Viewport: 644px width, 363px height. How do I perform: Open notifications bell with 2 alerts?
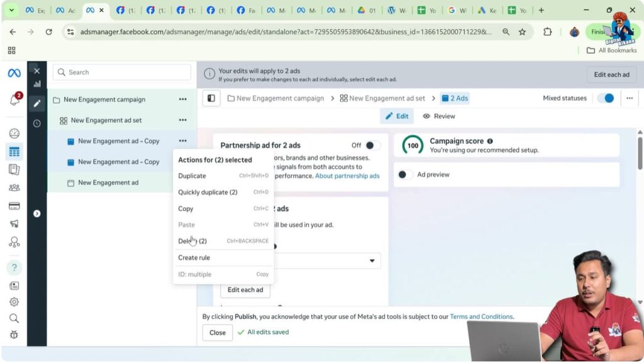(x=15, y=99)
